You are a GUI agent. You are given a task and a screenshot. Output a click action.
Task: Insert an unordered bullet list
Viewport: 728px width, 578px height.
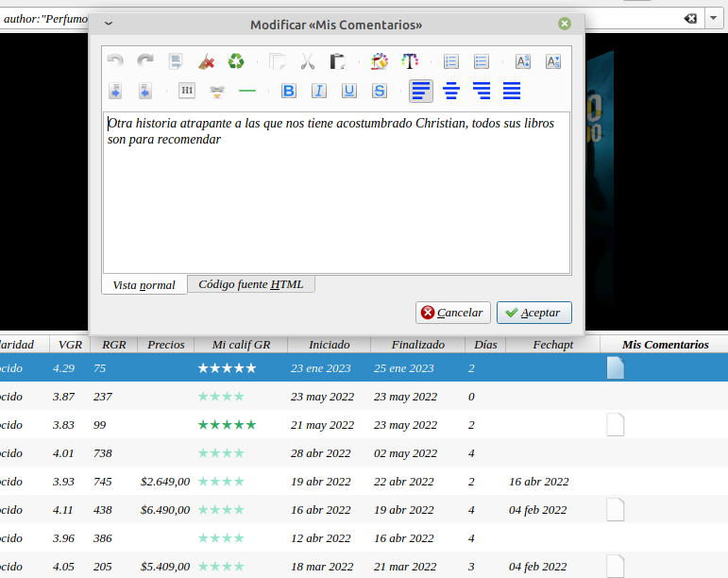pyautogui.click(x=481, y=60)
